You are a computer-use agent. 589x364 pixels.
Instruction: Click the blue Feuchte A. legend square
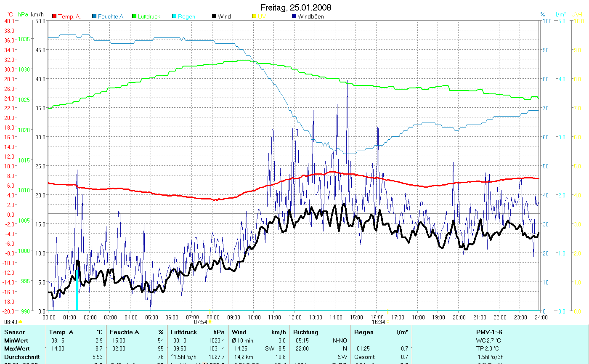click(95, 16)
